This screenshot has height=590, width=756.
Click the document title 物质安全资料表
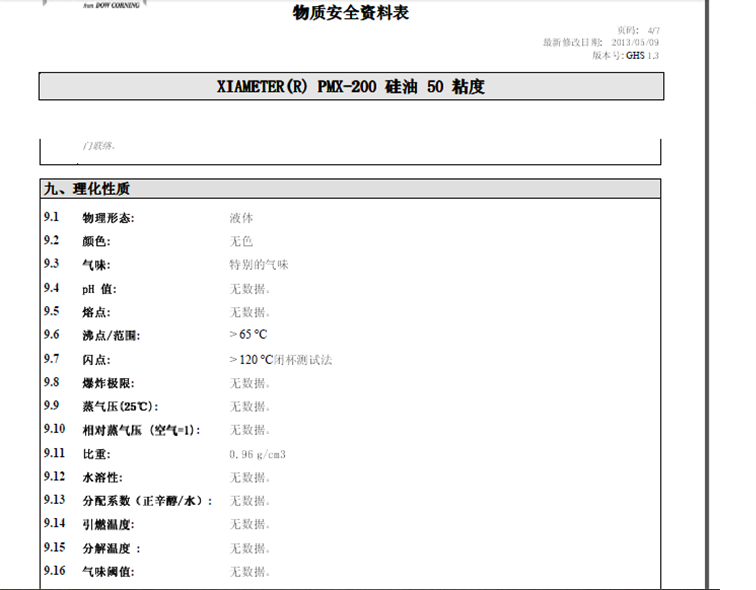[351, 13]
